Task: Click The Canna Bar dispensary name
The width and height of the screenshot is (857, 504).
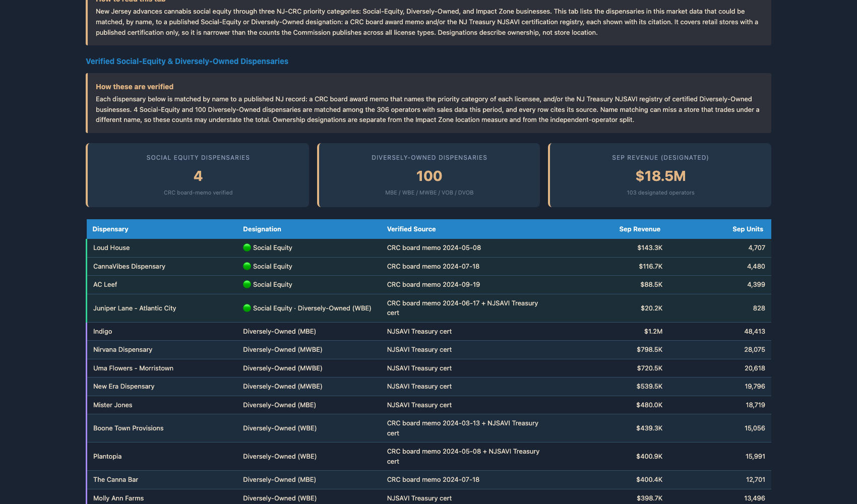Action: (115, 479)
